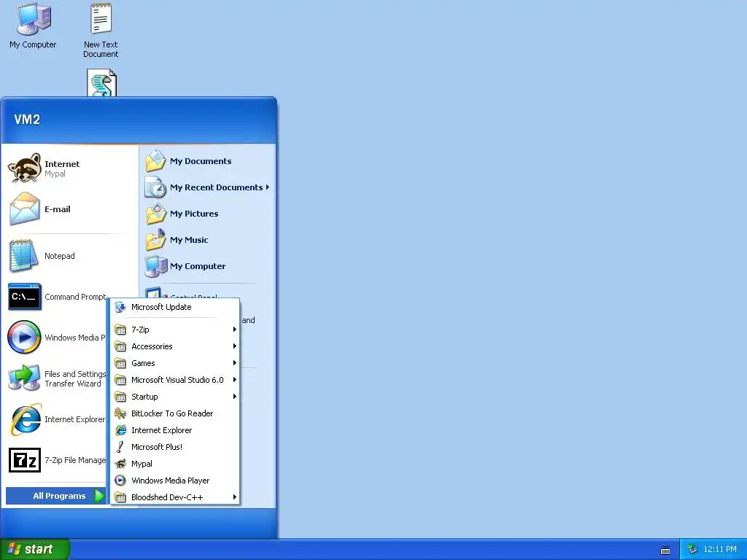Viewport: 747px width, 560px height.
Task: Open My Pictures folder icon
Action: point(155,214)
